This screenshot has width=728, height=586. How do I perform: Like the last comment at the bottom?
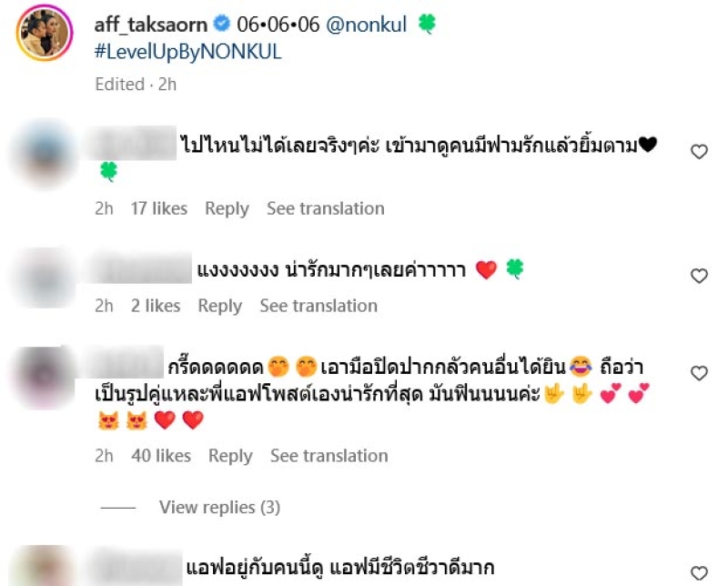pyautogui.click(x=699, y=573)
